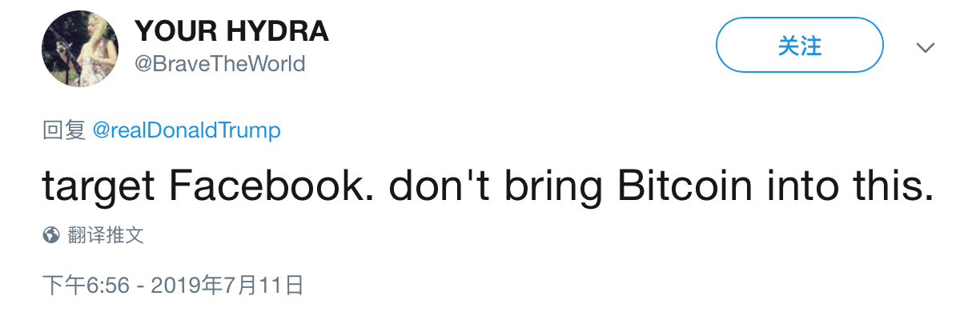Image resolution: width=980 pixels, height=312 pixels.
Task: Translate the tweet via 翻译推文
Action: [x=105, y=235]
